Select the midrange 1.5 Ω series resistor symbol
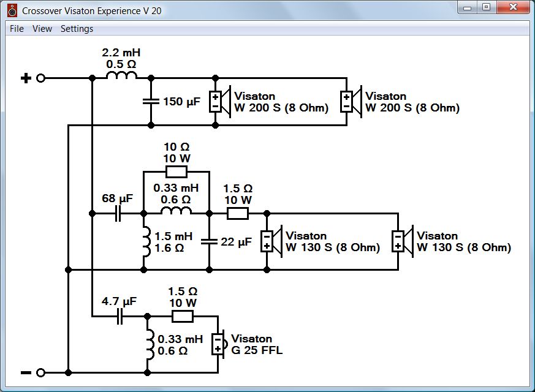The width and height of the screenshot is (535, 392). pos(238,214)
